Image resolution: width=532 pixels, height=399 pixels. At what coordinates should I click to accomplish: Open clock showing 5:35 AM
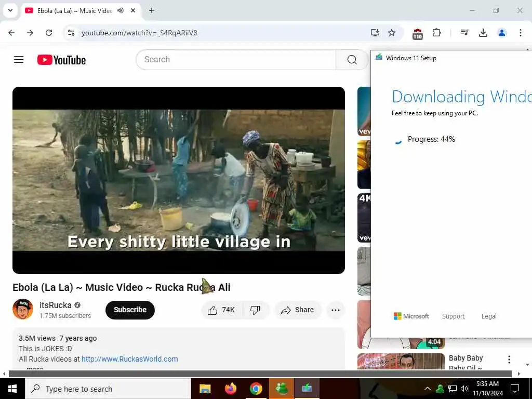pos(487,389)
